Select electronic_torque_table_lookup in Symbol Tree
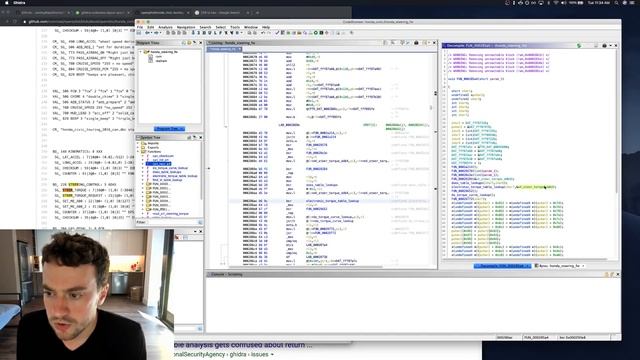Image resolution: width=640 pixels, height=360 pixels. (x=175, y=176)
